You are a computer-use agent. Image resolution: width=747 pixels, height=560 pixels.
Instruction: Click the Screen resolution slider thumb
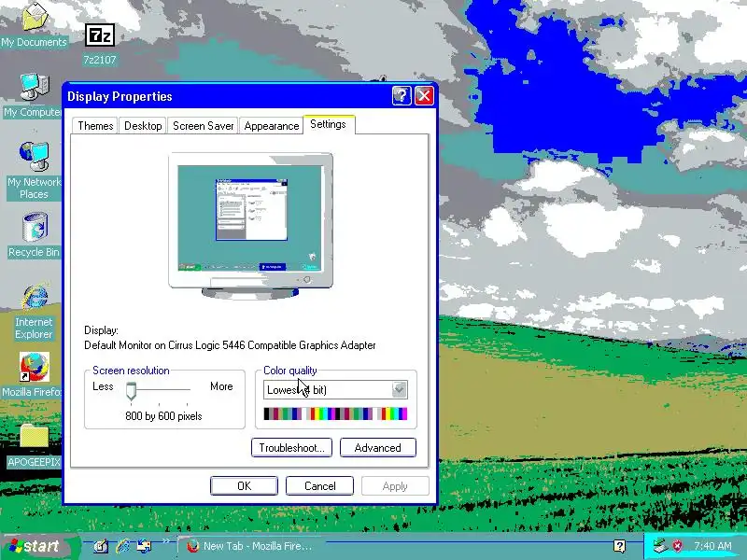tap(131, 390)
